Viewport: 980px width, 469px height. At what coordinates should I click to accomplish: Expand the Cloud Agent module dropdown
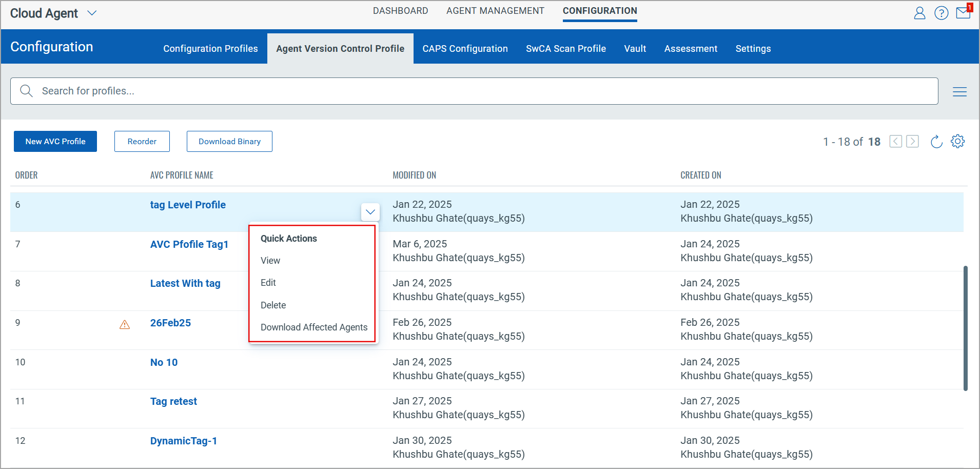[x=92, y=13]
